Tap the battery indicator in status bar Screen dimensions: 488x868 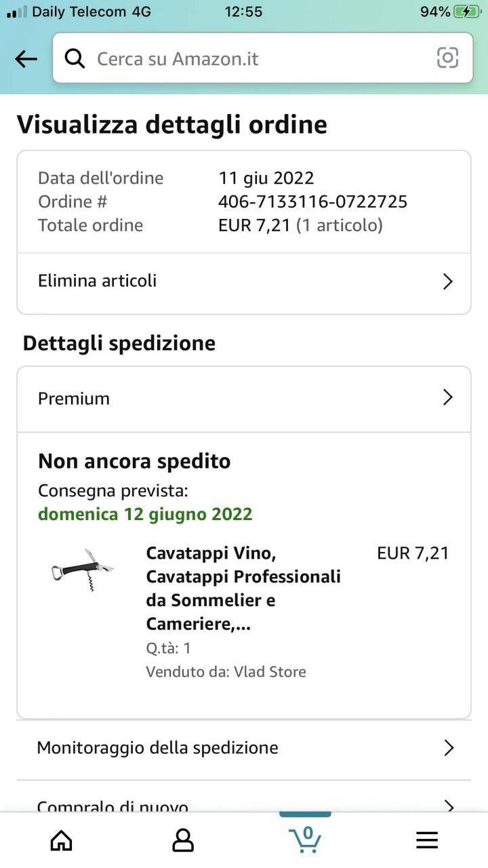click(x=467, y=12)
